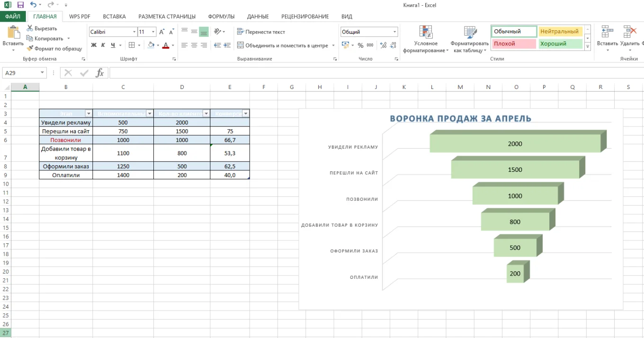Screen dimensions: 644x338
Task: Apply the Хороший cell style
Action: [x=560, y=44]
